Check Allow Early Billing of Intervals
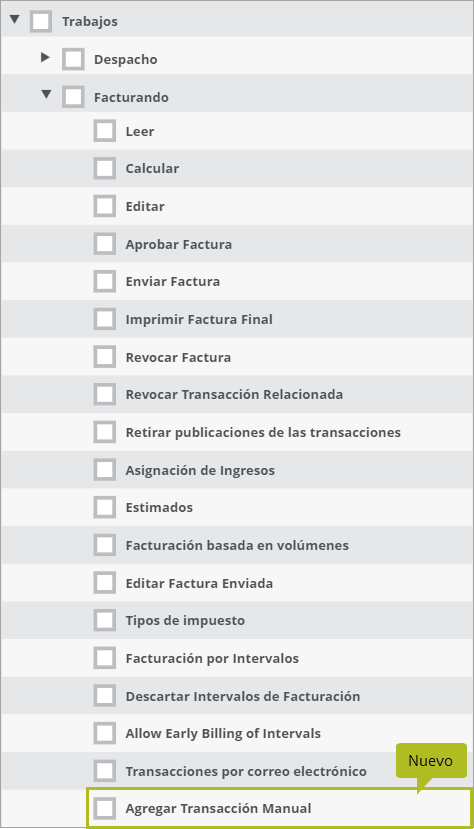 (105, 733)
